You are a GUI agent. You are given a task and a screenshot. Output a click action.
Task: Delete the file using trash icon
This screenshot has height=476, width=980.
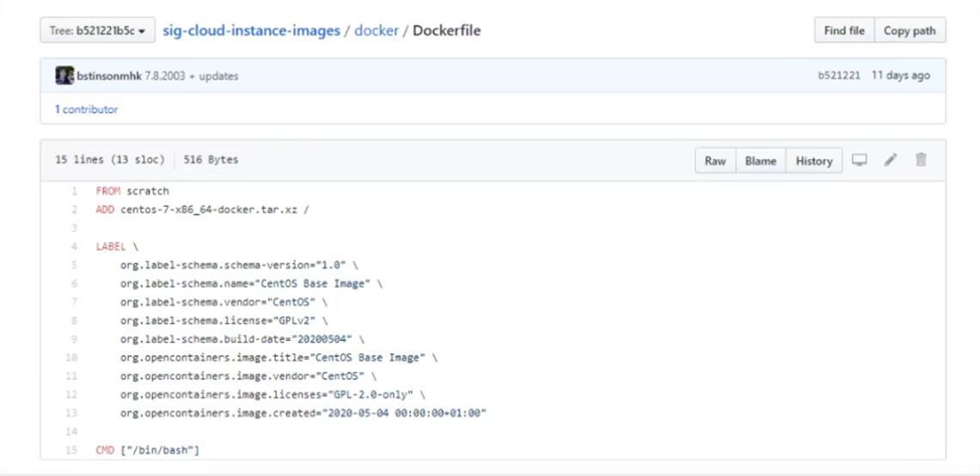coord(921,161)
